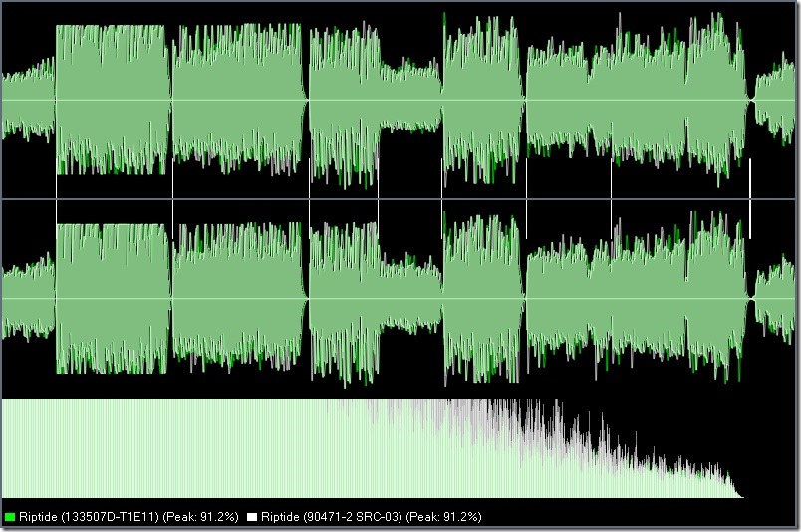
Task: Click the green Riptide 133507D-T1E11 legend swatch
Action: coord(10,517)
